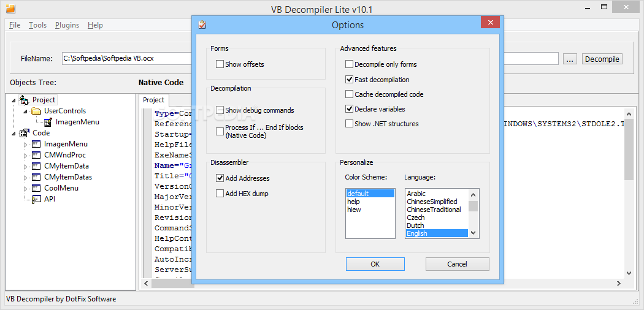Collapse the UserControls tree node
644x310 pixels.
(x=25, y=111)
